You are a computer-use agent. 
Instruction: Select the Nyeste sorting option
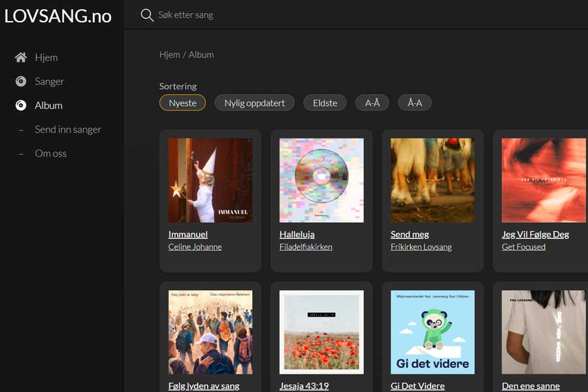pos(182,103)
